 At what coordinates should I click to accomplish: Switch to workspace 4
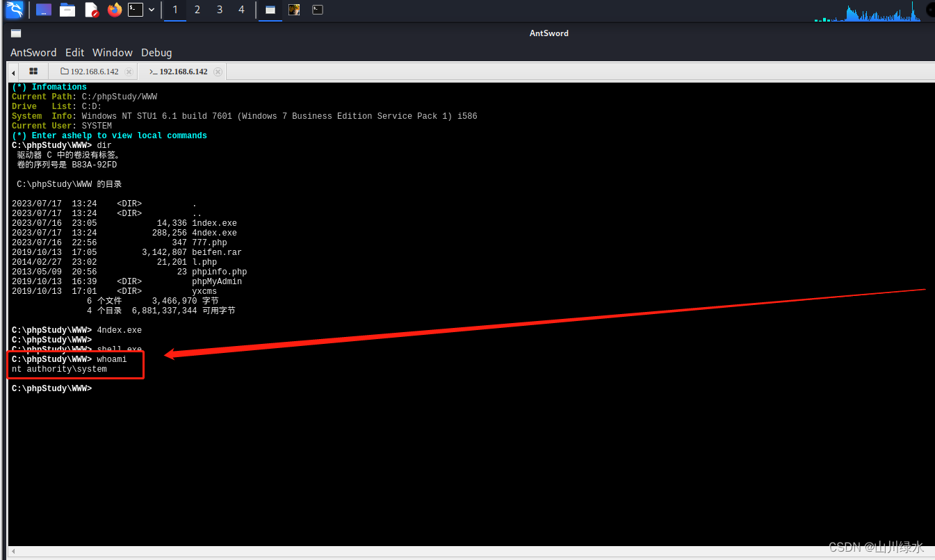(241, 10)
